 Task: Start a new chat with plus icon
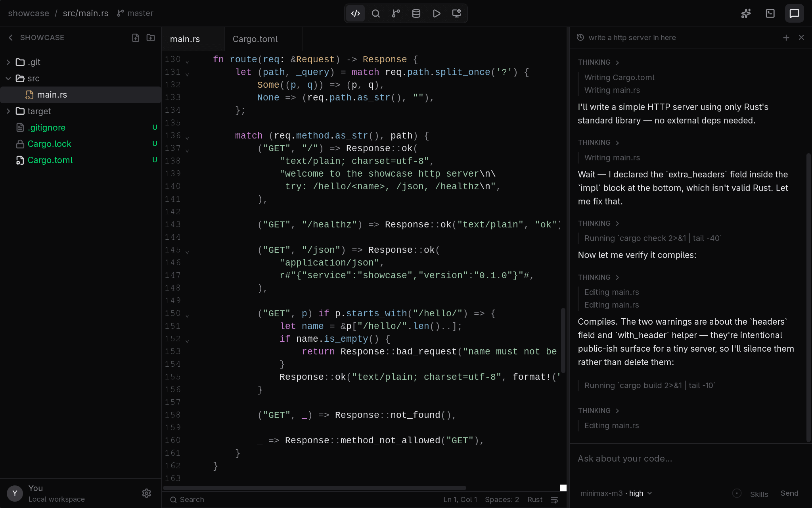[x=786, y=38]
